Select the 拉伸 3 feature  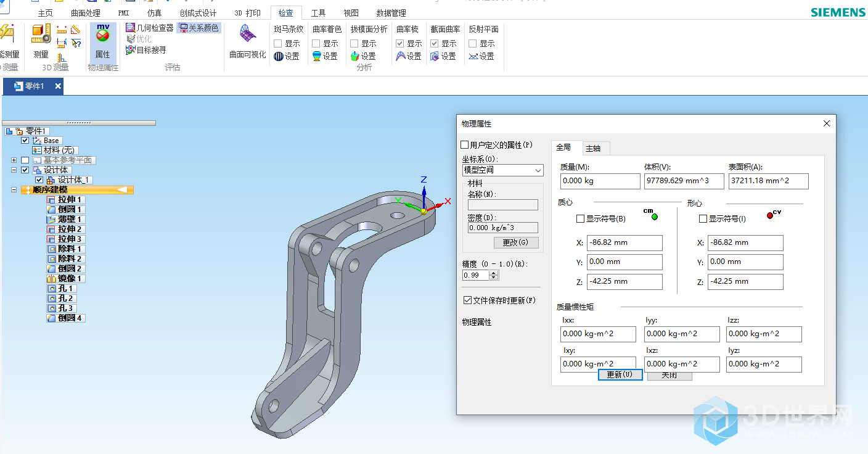click(x=65, y=239)
